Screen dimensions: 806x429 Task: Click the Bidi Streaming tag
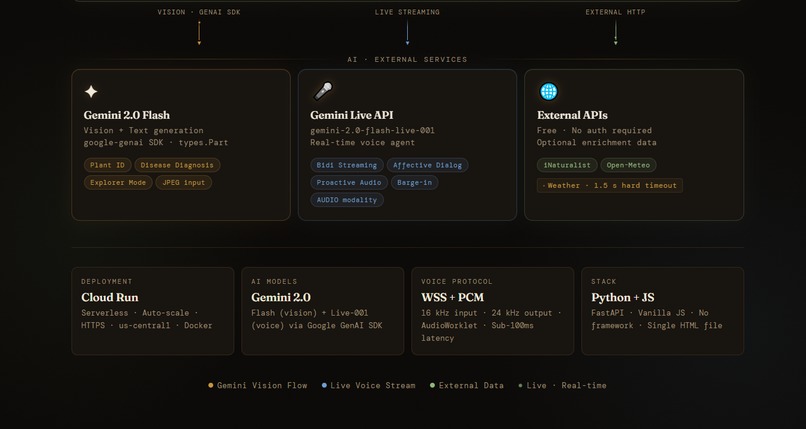(347, 165)
